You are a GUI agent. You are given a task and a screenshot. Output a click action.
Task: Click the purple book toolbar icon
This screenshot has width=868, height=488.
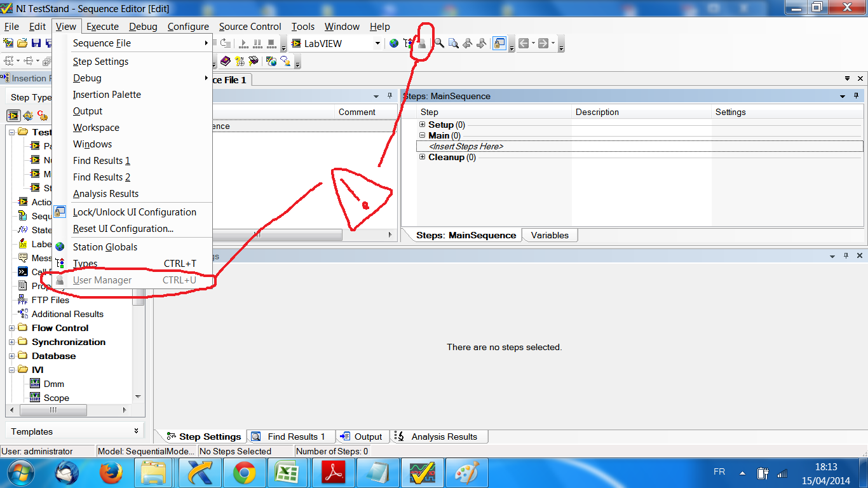pos(226,61)
